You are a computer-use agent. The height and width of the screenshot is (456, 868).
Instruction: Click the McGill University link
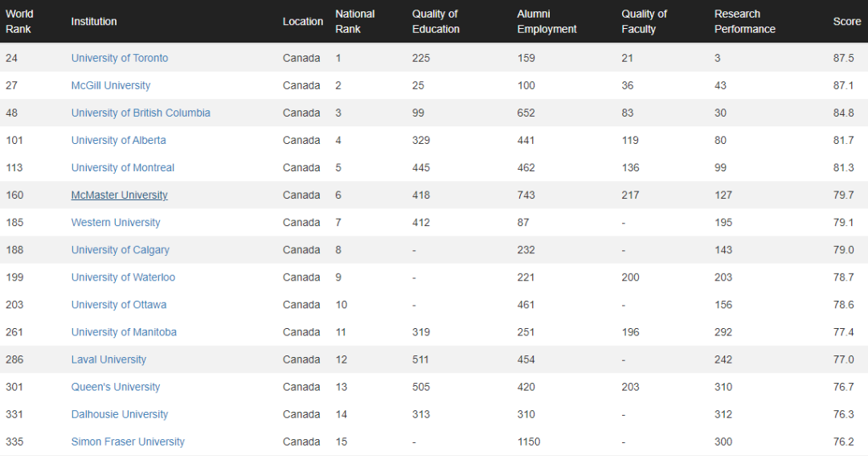coord(110,85)
